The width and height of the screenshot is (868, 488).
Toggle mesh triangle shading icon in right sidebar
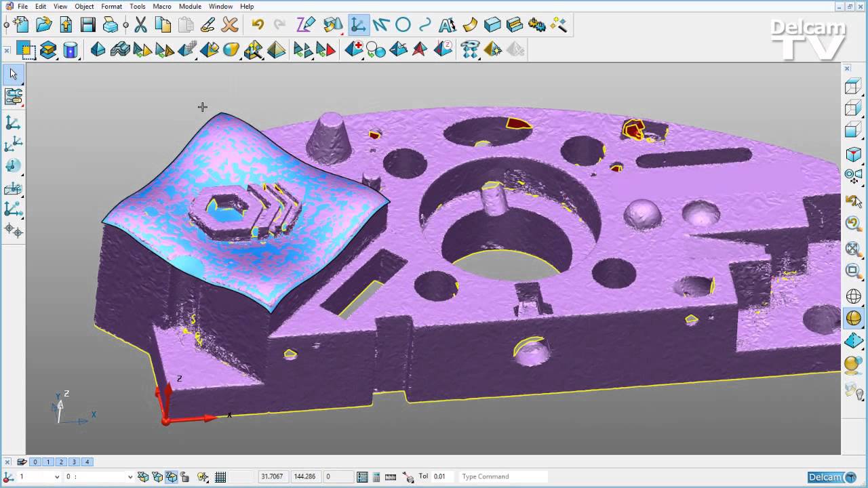point(853,341)
